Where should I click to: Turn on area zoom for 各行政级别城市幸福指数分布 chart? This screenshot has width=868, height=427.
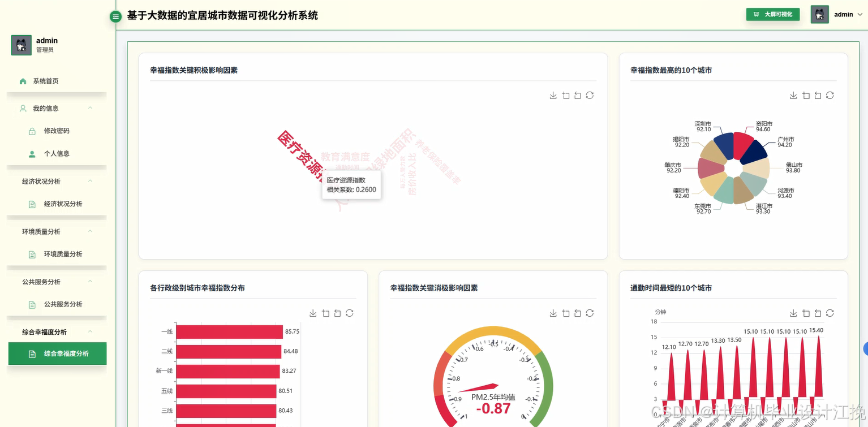[x=325, y=313]
